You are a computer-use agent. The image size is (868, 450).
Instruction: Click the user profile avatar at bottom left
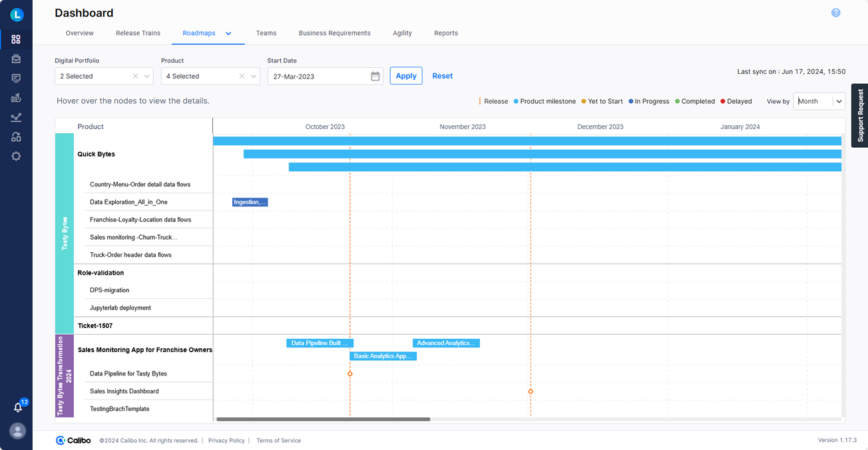click(17, 431)
